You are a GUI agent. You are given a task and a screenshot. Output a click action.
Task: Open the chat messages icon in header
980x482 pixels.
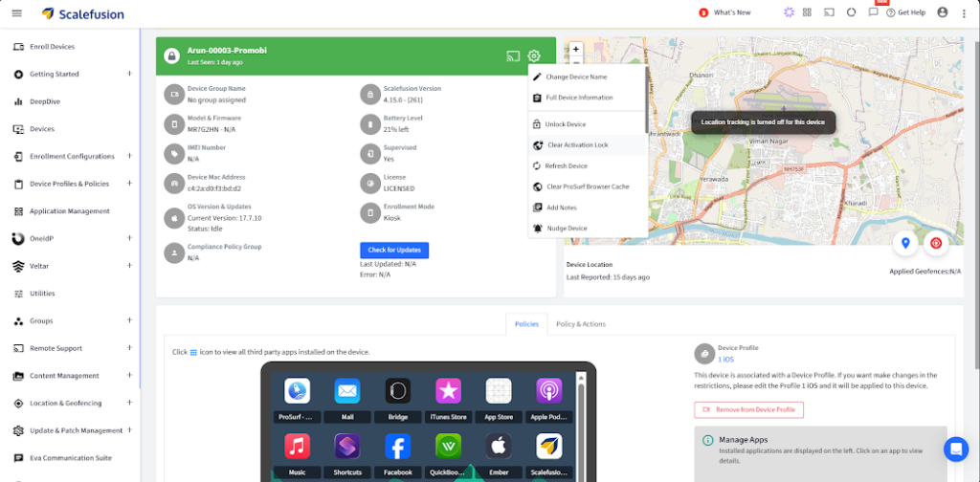873,12
